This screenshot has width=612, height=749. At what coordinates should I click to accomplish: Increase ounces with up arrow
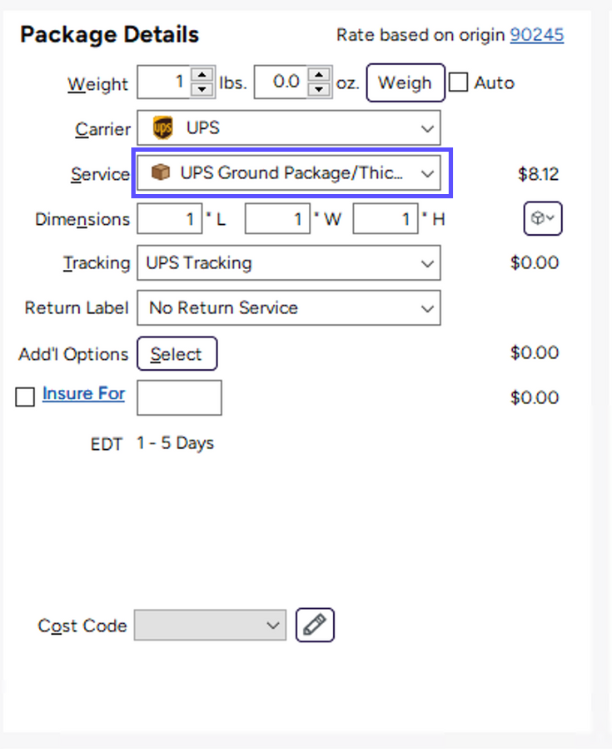coord(319,76)
